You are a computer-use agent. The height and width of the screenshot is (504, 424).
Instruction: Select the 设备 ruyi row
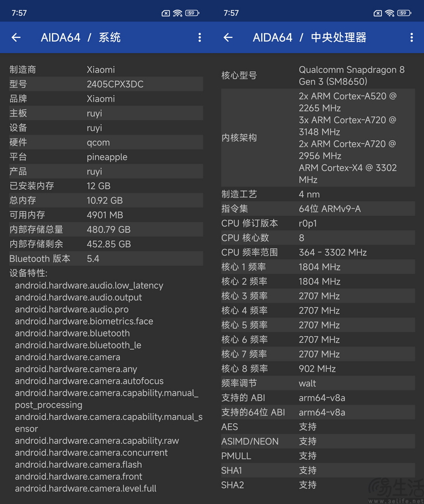click(x=106, y=128)
